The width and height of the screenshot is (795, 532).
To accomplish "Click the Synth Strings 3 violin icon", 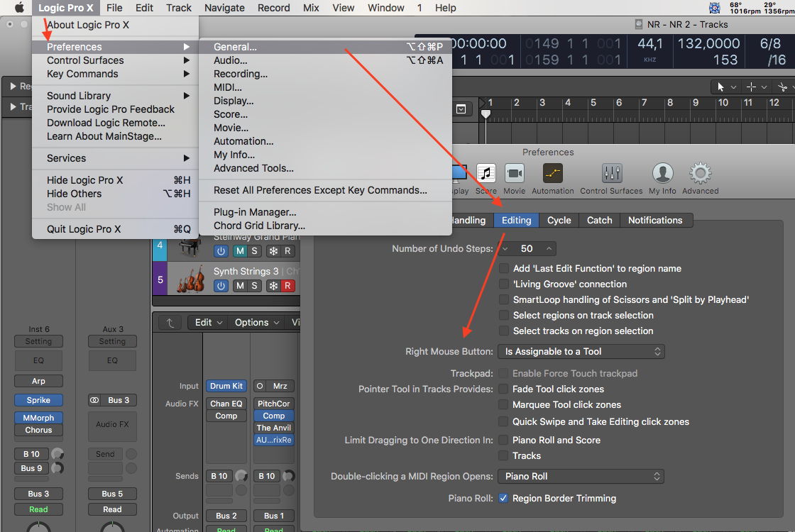I will [x=191, y=279].
